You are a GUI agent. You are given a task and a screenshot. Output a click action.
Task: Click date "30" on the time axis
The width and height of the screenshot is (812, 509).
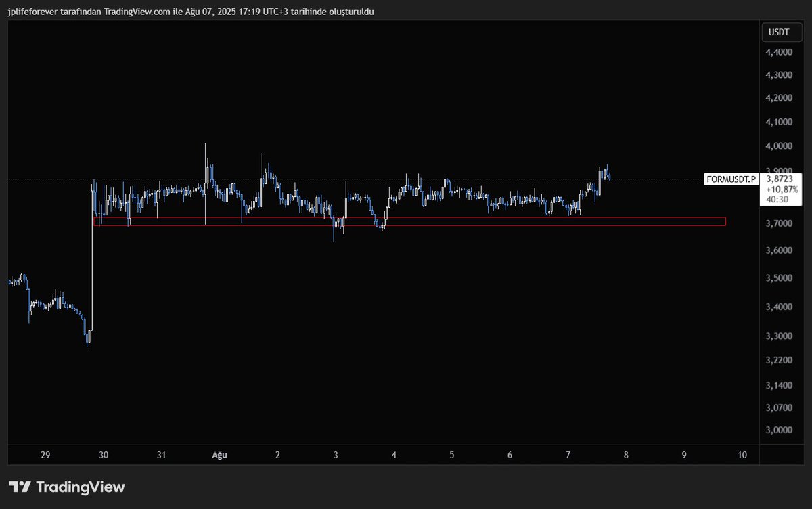click(x=104, y=455)
